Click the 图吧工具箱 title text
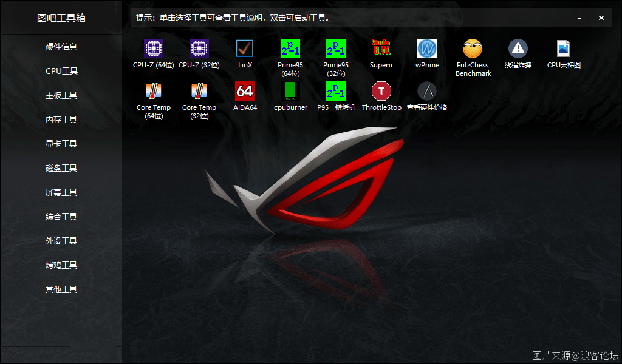Viewport: 622px width, 364px height. [x=61, y=18]
